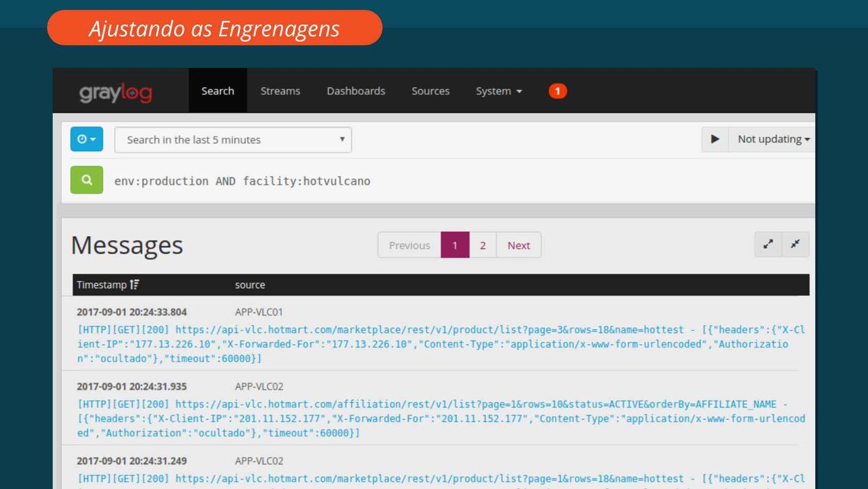The height and width of the screenshot is (489, 868).
Task: Open the Streams tab
Action: tap(280, 91)
